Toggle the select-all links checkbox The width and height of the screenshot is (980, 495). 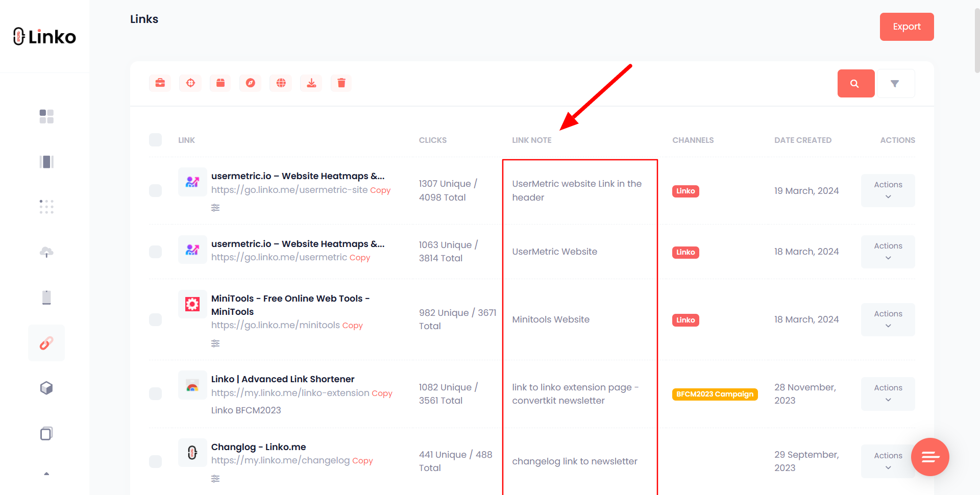point(155,140)
